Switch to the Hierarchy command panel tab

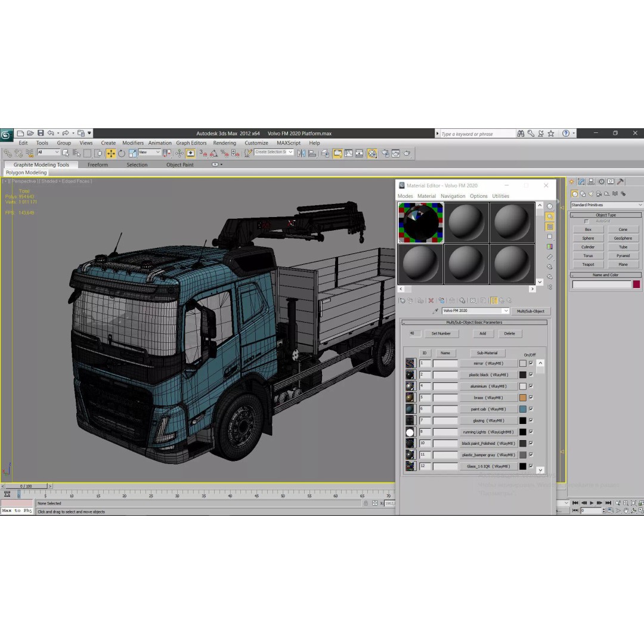[x=591, y=181]
